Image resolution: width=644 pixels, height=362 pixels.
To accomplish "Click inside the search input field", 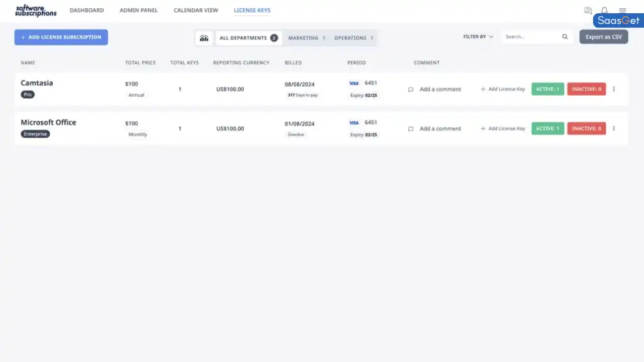I will pos(528,36).
